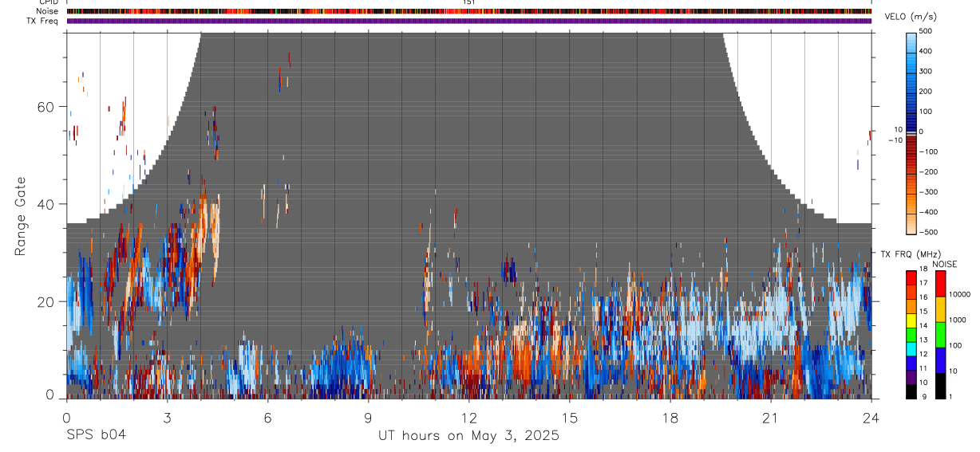The width and height of the screenshot is (980, 452).
Task: Click y-axis tick label 40
Action: coord(47,204)
